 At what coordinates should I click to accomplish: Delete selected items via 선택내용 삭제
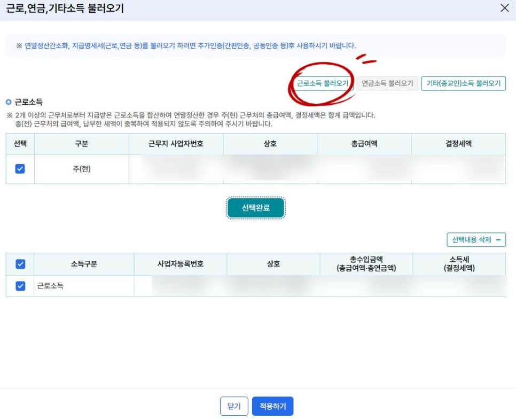click(473, 240)
